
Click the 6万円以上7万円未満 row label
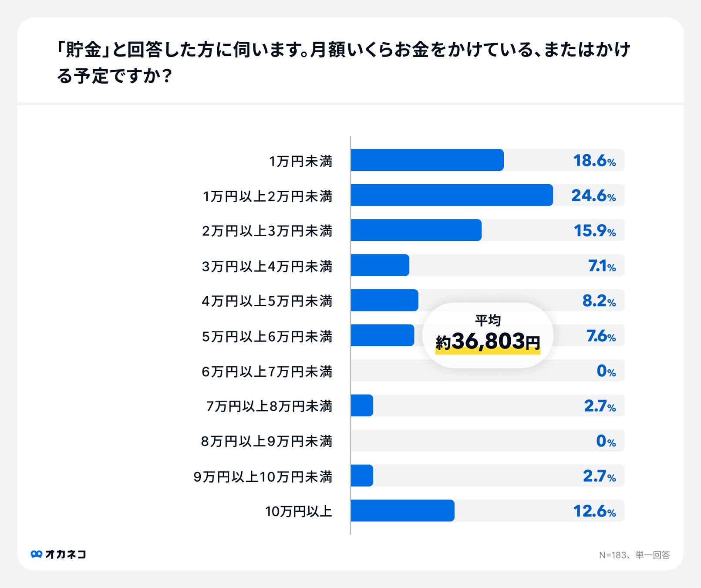coord(267,372)
